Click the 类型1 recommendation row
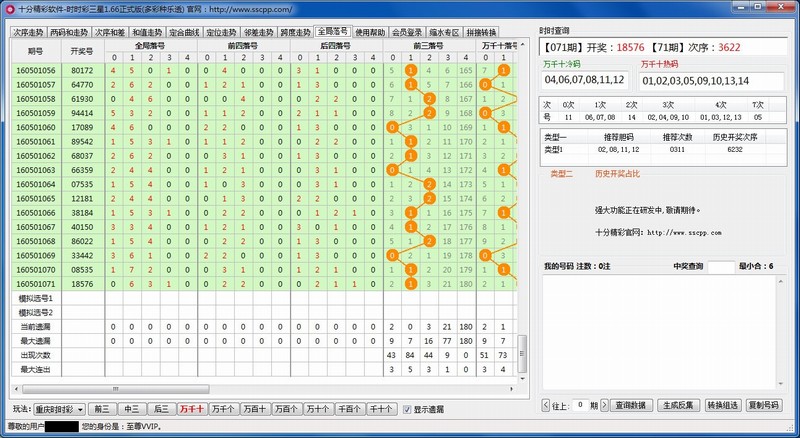800x438 pixels. pyautogui.click(x=662, y=150)
